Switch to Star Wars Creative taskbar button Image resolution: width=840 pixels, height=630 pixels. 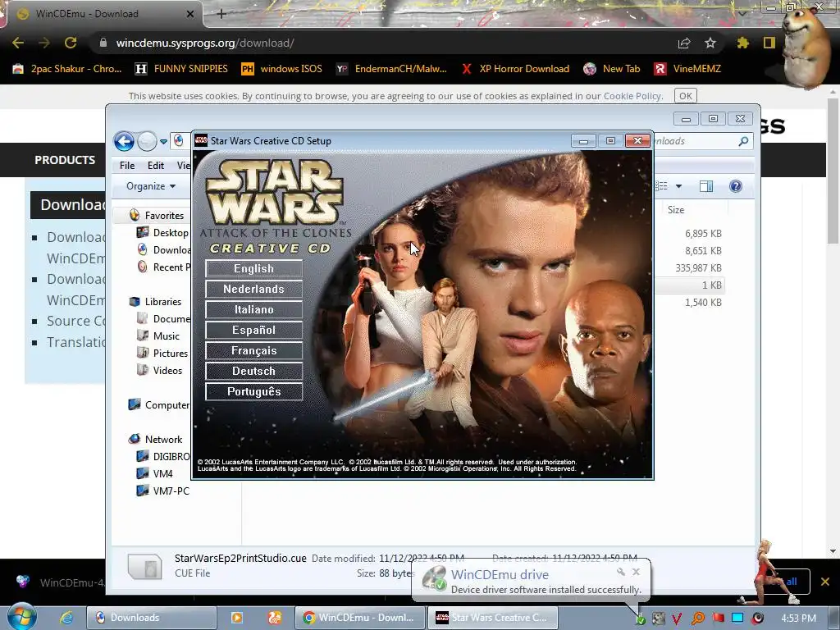(x=493, y=618)
